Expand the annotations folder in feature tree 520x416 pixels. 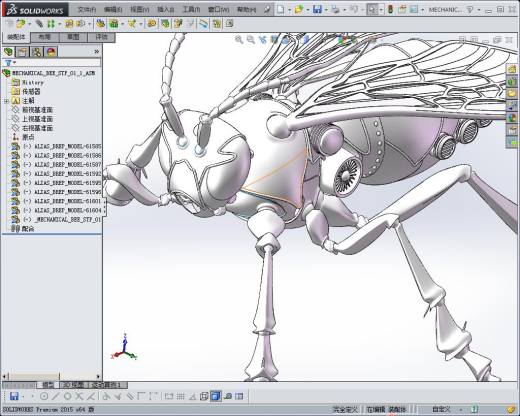click(6, 101)
